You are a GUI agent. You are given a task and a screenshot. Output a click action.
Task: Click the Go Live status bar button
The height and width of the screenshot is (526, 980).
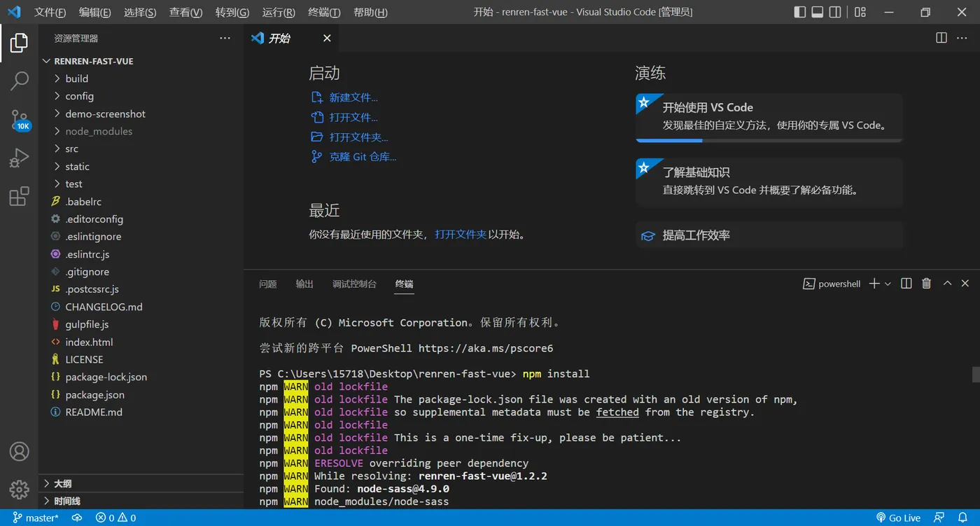pos(898,518)
